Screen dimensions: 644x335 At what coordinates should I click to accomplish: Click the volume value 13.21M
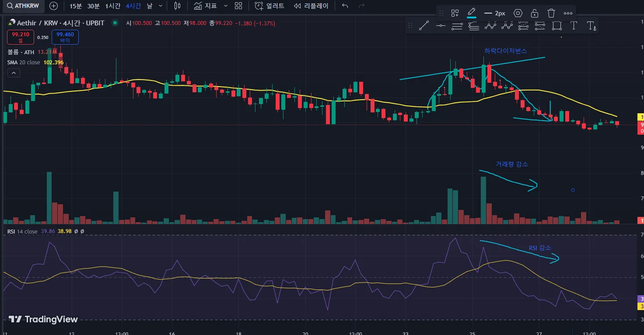coord(47,52)
